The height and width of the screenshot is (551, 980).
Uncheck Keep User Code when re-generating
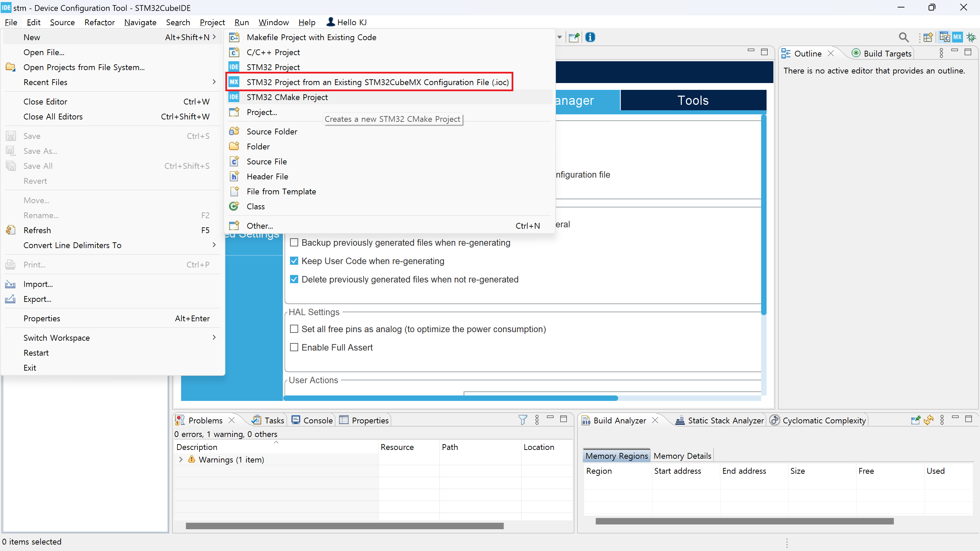(294, 261)
